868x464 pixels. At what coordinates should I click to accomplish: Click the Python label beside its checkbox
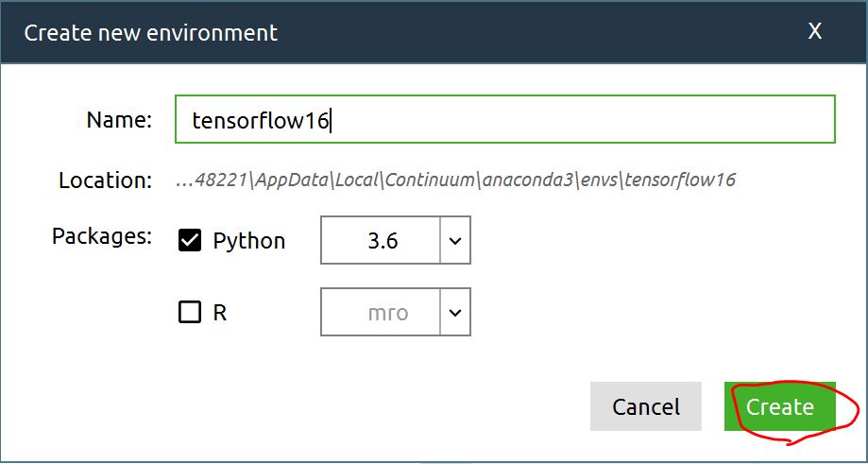point(249,241)
